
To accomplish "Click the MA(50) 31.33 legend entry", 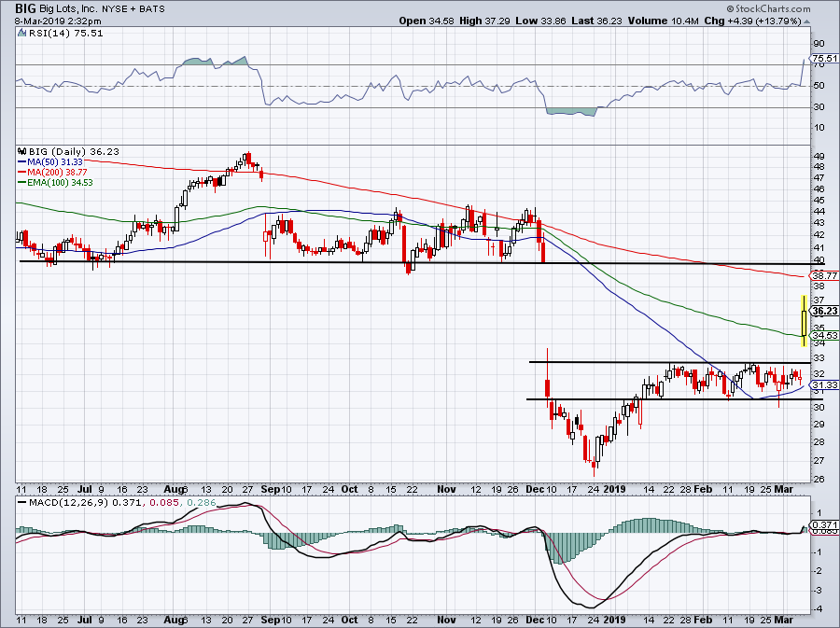I will pyautogui.click(x=50, y=161).
